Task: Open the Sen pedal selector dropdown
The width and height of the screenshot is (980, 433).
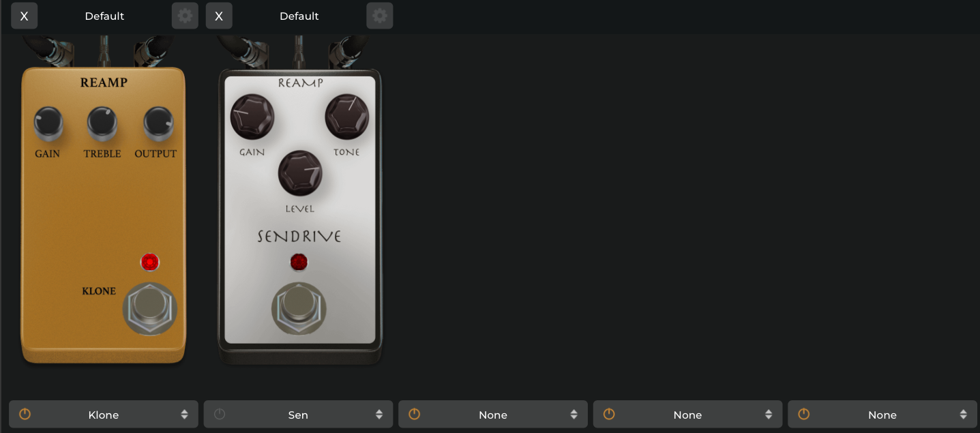Action: (x=298, y=415)
